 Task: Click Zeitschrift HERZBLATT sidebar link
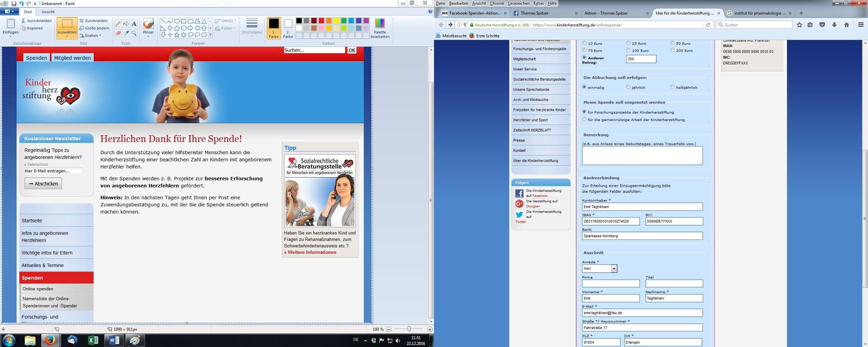[541, 130]
